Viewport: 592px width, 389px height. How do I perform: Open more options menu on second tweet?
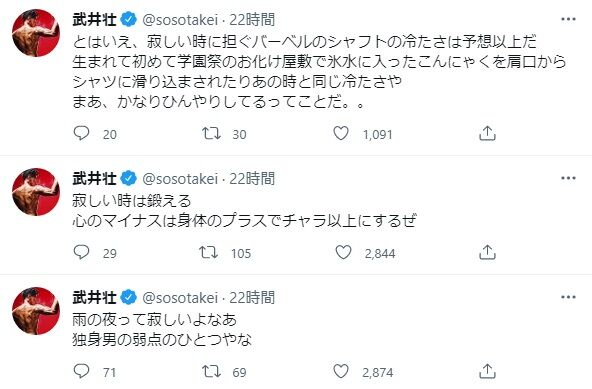568,178
